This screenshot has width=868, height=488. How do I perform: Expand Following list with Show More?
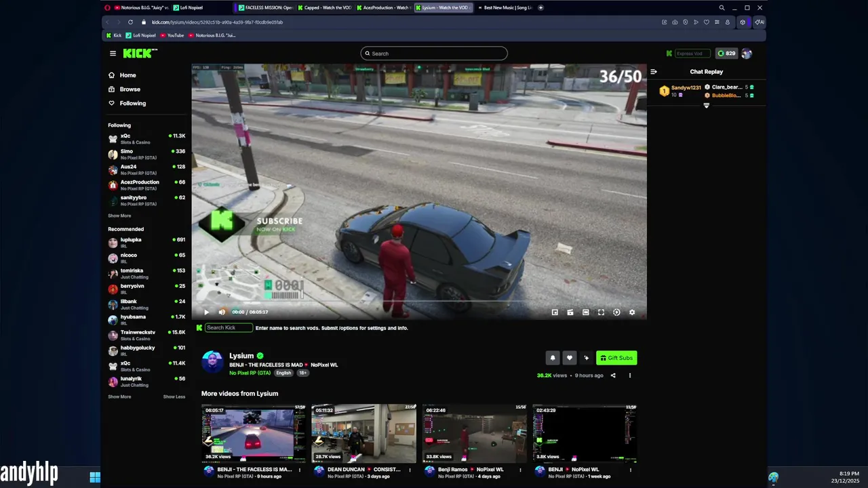click(119, 216)
